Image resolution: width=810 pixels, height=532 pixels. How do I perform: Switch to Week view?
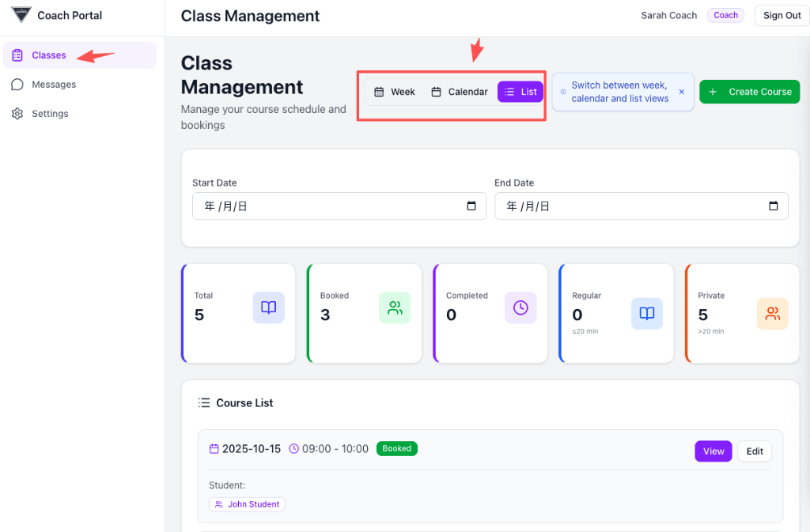point(394,92)
